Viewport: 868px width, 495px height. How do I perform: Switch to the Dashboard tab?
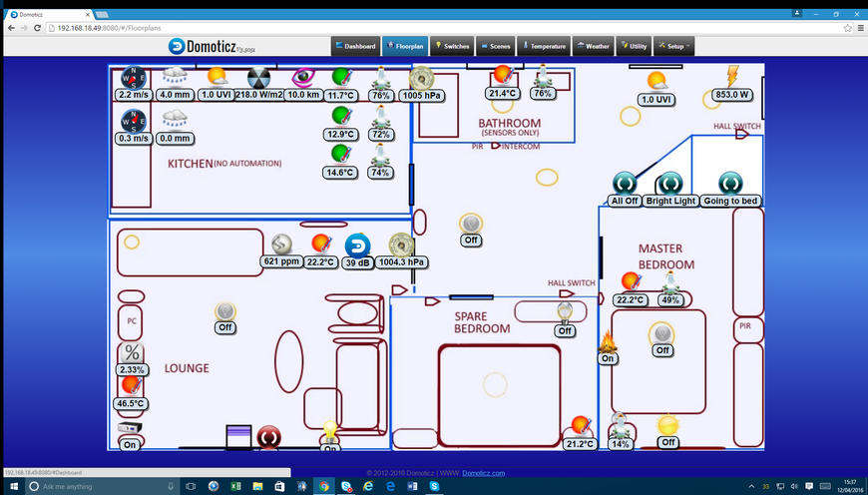click(356, 46)
